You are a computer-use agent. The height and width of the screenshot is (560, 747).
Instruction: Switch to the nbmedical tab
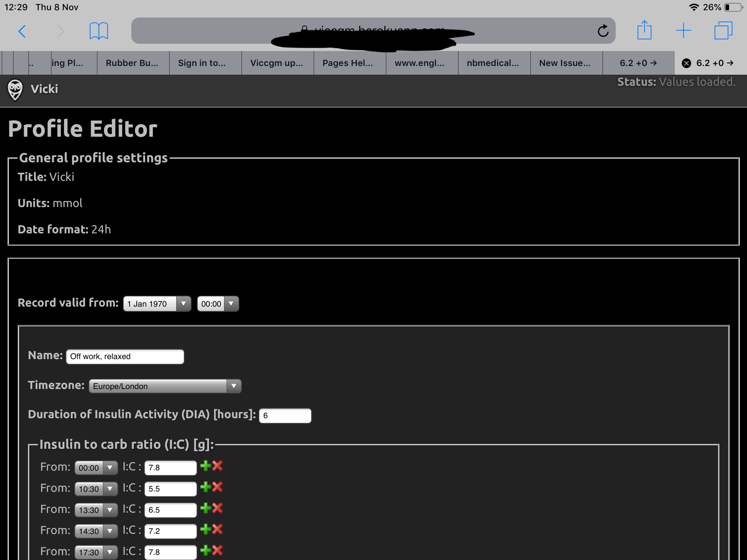point(493,63)
